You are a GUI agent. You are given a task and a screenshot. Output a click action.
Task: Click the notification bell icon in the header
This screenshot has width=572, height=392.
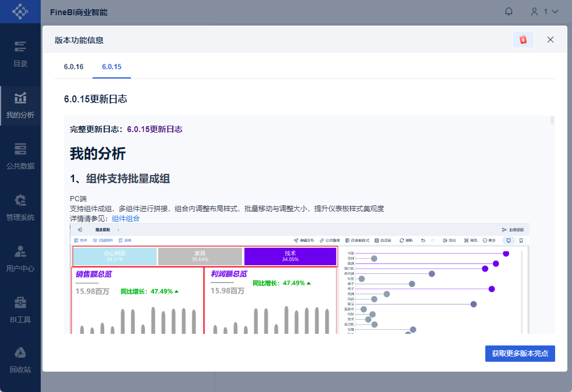pyautogui.click(x=508, y=11)
